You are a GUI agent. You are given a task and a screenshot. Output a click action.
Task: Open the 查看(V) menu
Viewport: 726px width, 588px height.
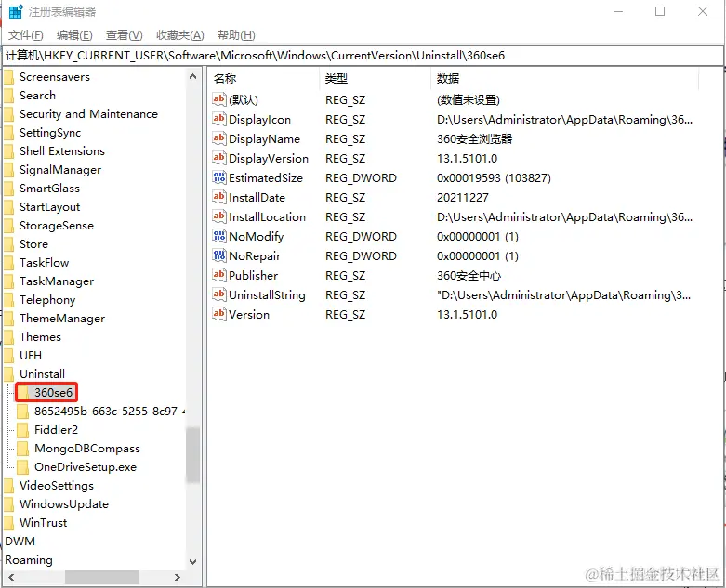coord(124,35)
